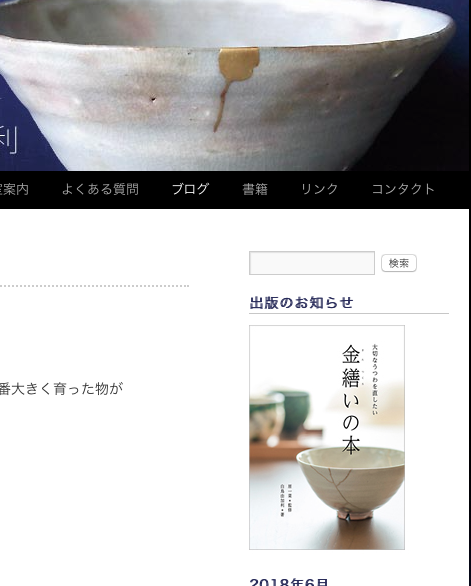Click the author names on the book cover
The height and width of the screenshot is (586, 471).
[x=286, y=500]
